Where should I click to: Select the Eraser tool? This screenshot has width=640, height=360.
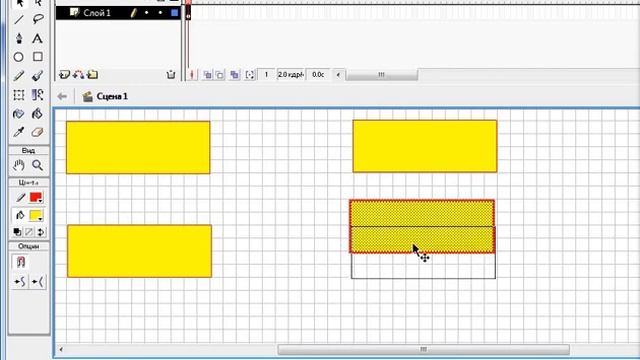point(38,132)
